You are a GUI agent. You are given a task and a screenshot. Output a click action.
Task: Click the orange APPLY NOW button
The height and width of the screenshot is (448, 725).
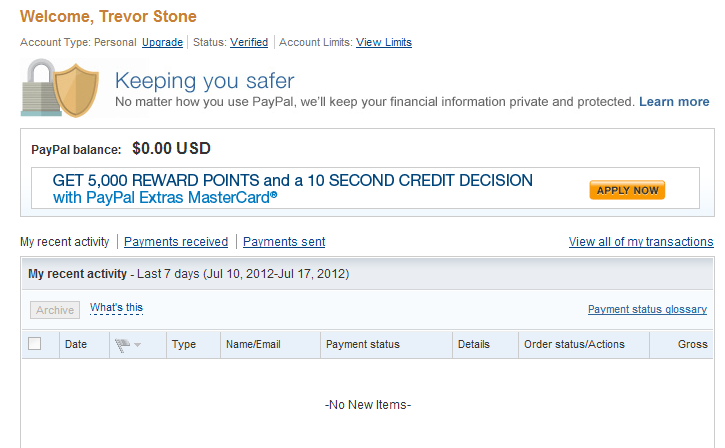627,190
